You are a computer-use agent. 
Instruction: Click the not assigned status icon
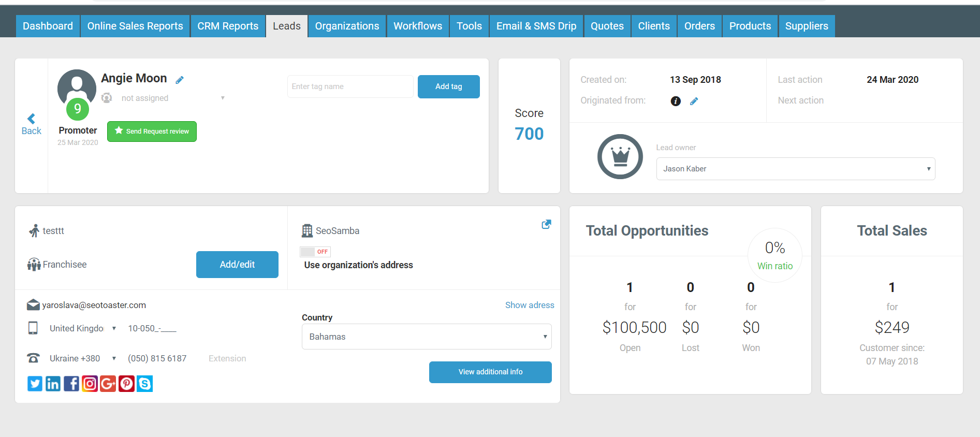[107, 98]
